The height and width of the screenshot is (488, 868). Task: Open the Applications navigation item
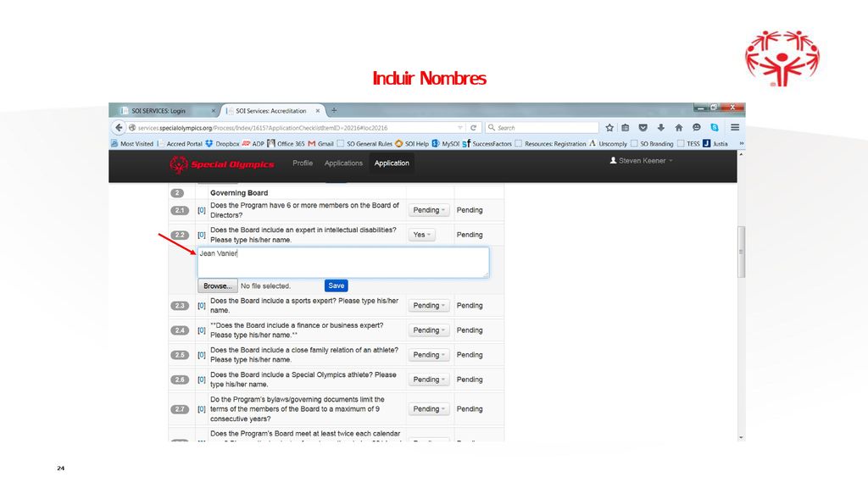click(x=343, y=164)
